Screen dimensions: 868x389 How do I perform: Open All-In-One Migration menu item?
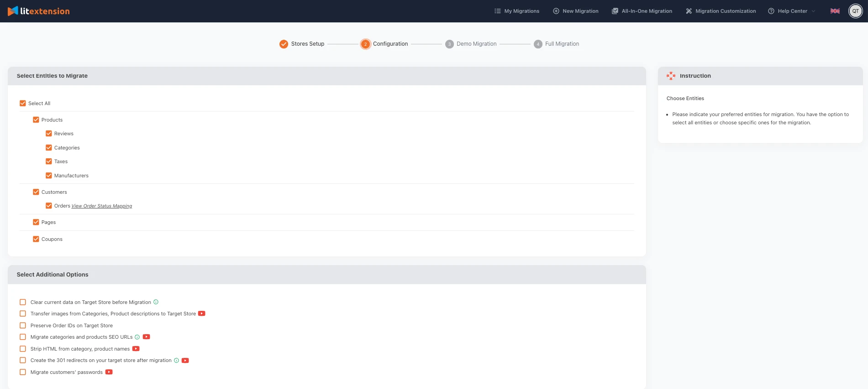[x=647, y=11]
